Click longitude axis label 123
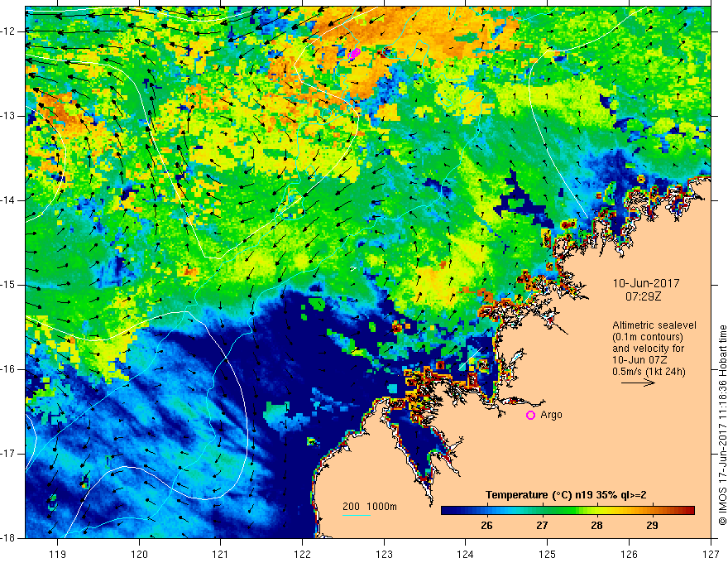 384,554
